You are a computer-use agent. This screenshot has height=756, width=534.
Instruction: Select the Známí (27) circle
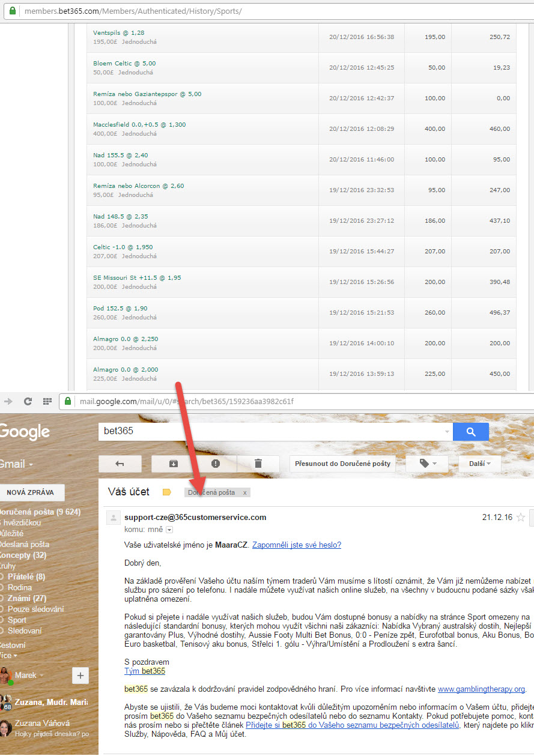pyautogui.click(x=27, y=599)
